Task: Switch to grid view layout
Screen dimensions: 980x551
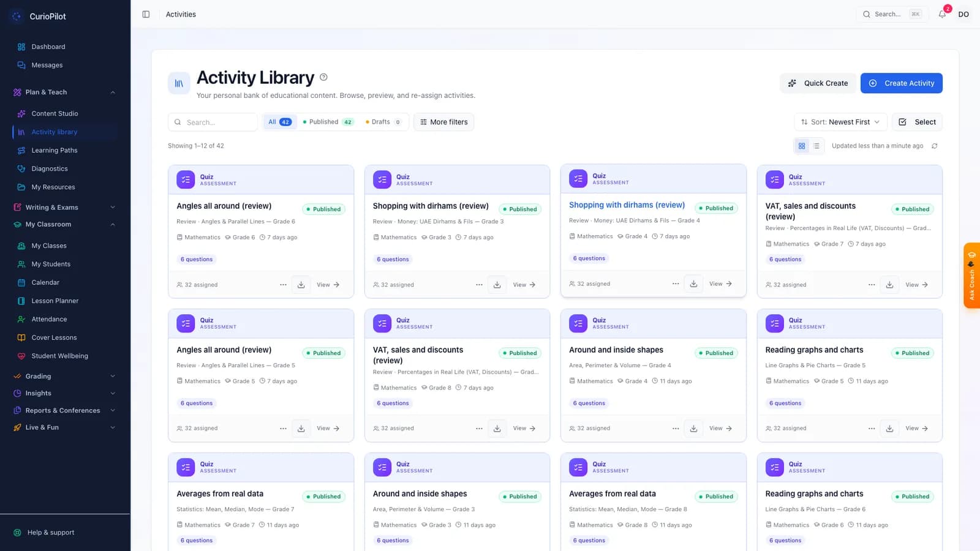Action: [802, 146]
